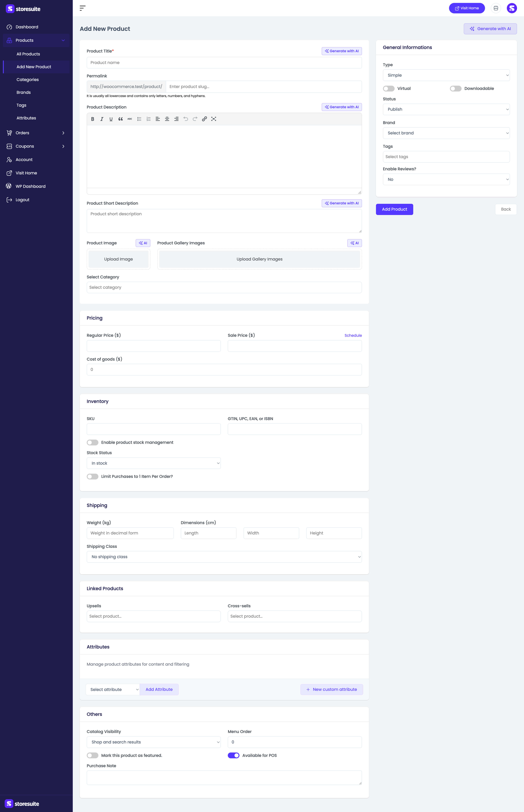Screen dimensions: 524x812
Task: Open the Enable Reviews dropdown
Action: coord(446,180)
